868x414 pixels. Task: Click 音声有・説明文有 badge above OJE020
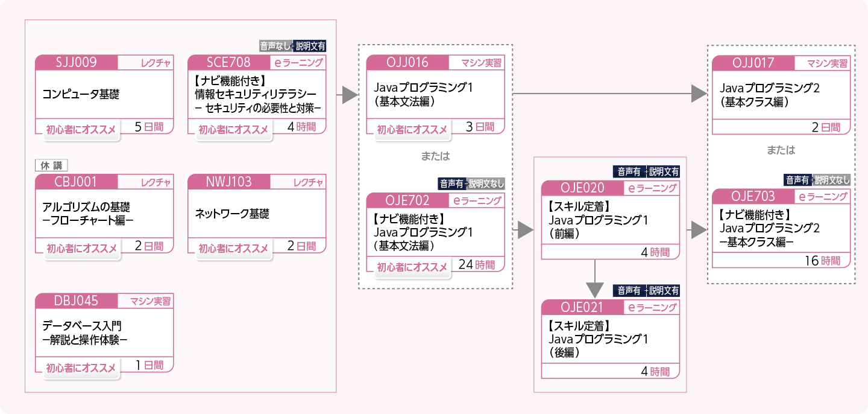point(646,171)
